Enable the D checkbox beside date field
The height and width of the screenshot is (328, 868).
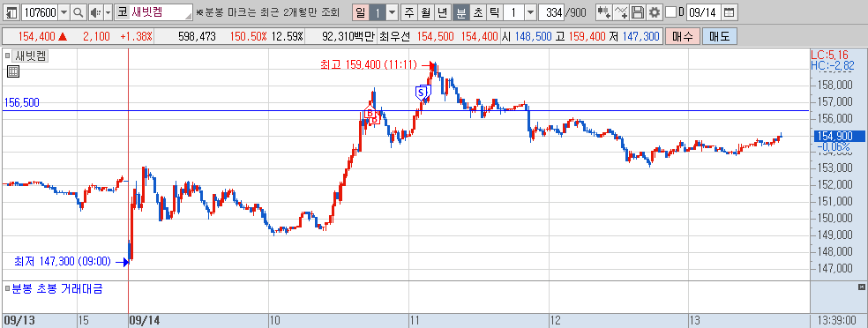pos(670,12)
